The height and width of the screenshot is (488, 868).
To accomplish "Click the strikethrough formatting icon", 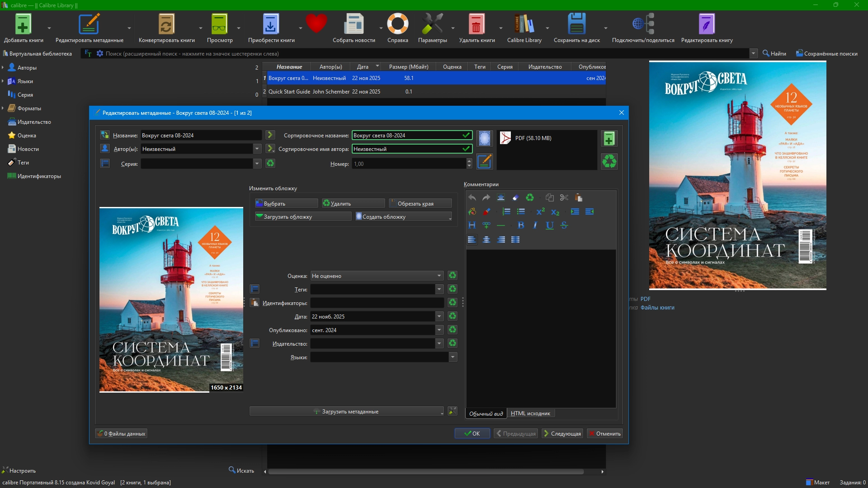I will (564, 225).
